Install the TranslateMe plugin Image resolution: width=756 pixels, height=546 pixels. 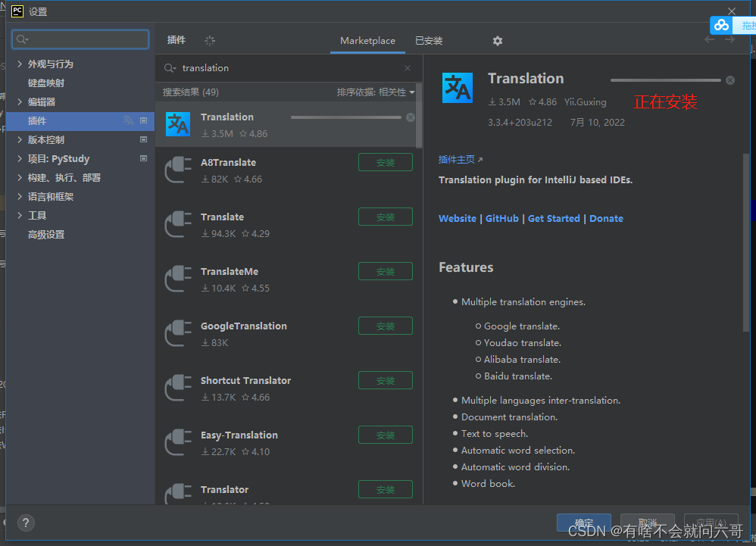coord(386,271)
